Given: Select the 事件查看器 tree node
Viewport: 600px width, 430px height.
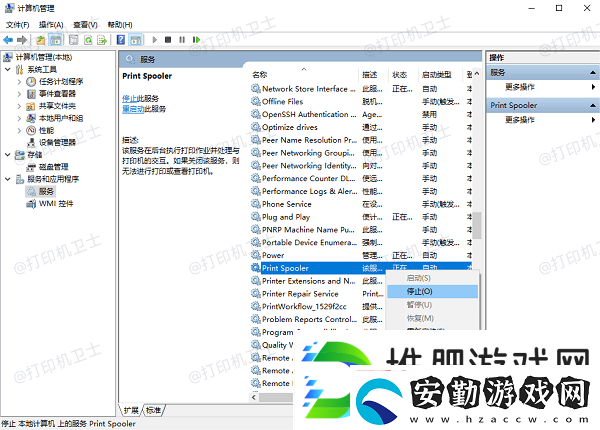Looking at the screenshot, I should (57, 94).
